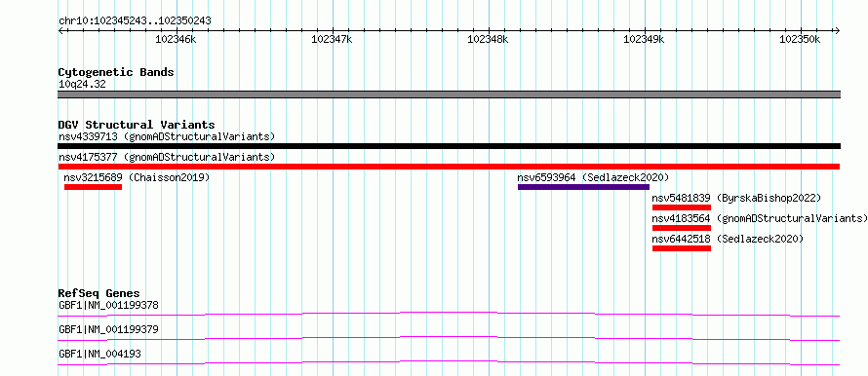Screen dimensions: 868x376
Task: Open the nsv6593964 Sedlazeck2020 variant label
Action: pyautogui.click(x=593, y=177)
